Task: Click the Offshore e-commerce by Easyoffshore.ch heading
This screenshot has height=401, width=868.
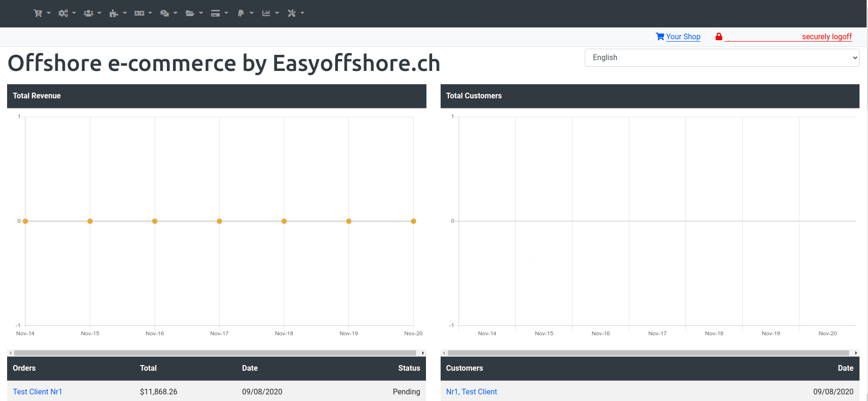Action: 224,63
